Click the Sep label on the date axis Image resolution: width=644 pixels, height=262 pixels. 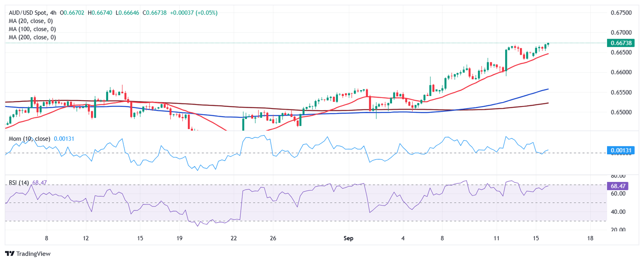pos(348,238)
